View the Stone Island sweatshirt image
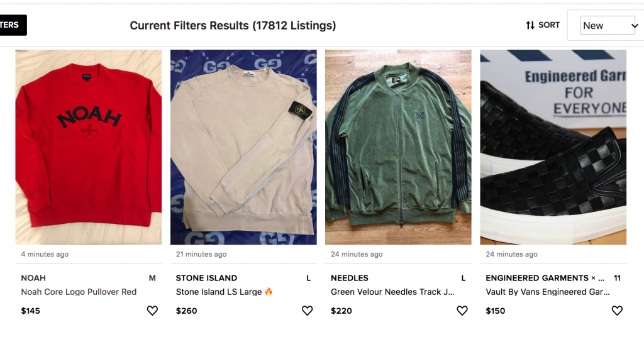Image resolution: width=644 pixels, height=349 pixels. click(243, 147)
